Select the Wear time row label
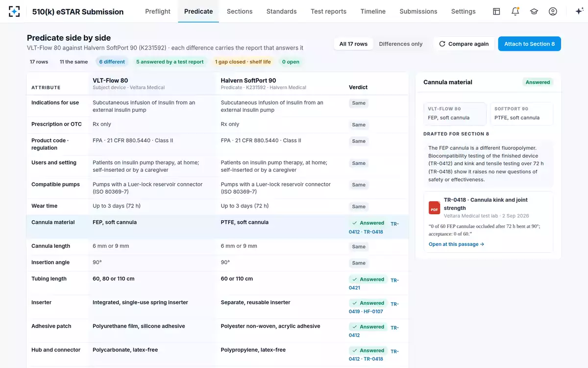The height and width of the screenshot is (368, 588). tap(45, 206)
